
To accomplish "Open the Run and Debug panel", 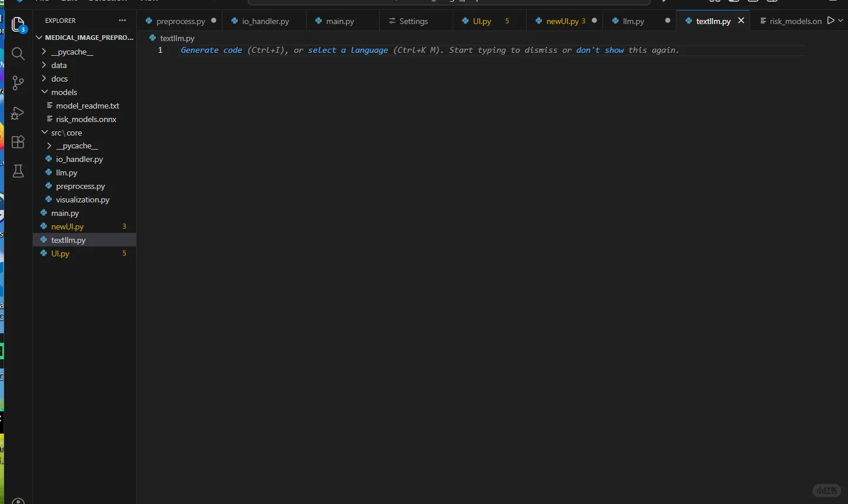I will tap(18, 113).
